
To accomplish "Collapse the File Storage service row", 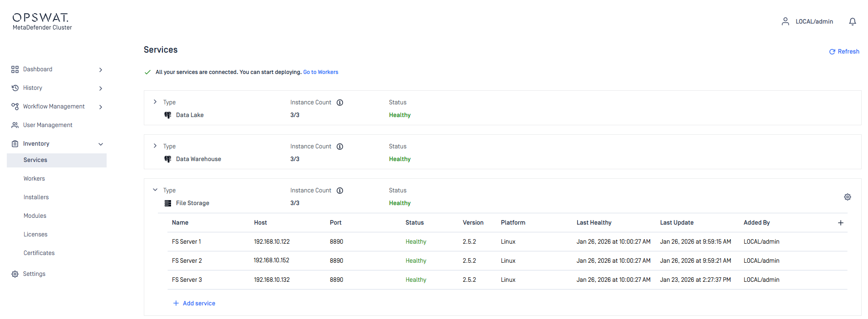I will point(155,190).
